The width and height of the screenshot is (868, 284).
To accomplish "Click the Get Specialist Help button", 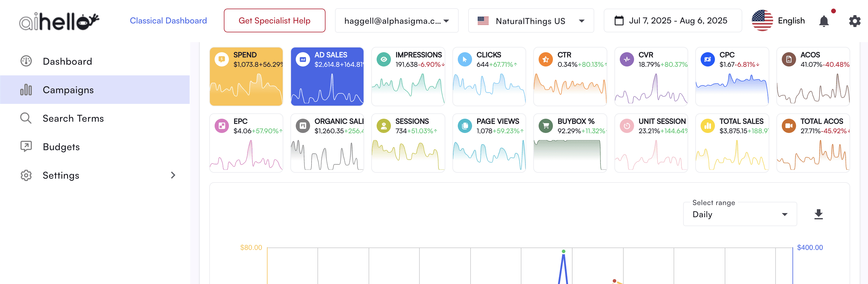I will (x=274, y=20).
